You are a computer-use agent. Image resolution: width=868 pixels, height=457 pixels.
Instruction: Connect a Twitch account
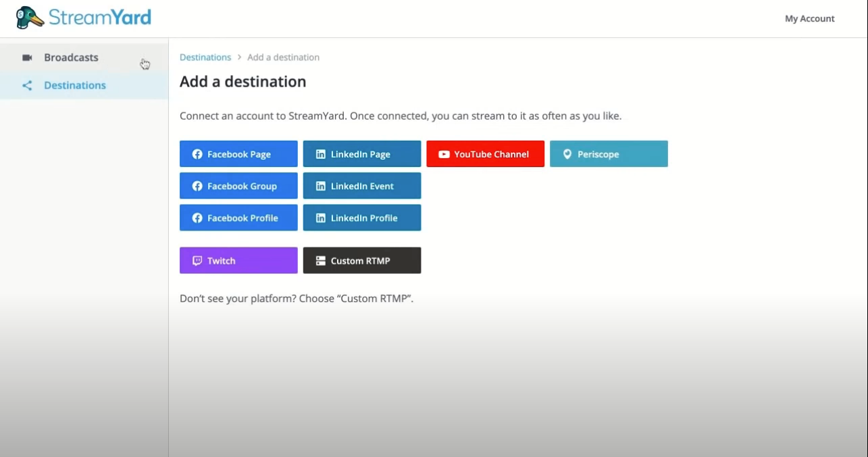[238, 260]
